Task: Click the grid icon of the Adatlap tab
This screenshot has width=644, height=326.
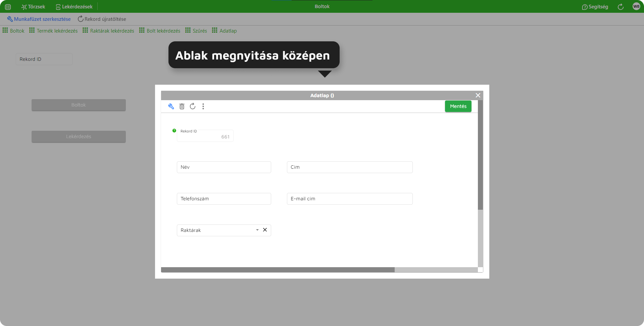Action: tap(215, 30)
